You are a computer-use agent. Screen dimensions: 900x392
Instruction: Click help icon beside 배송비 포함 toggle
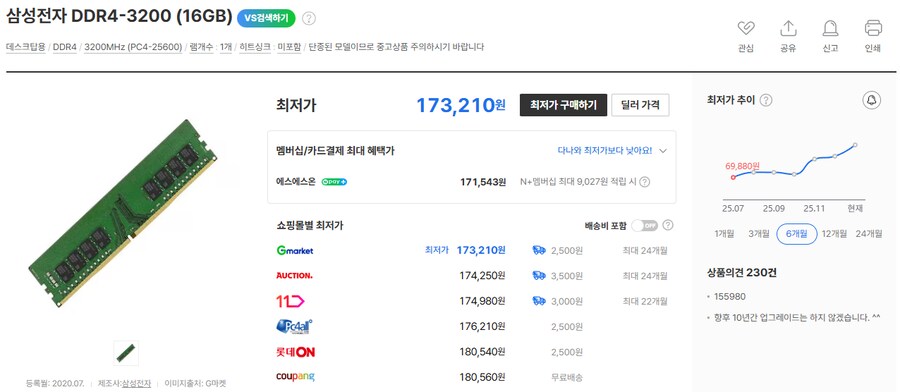point(668,226)
